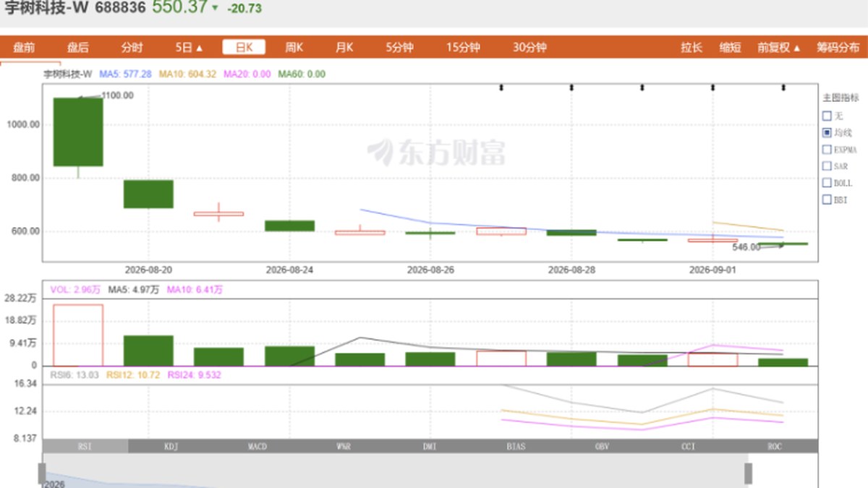This screenshot has height=488, width=868.
Task: Click the 主图指标 main indicator heading
Action: (841, 98)
